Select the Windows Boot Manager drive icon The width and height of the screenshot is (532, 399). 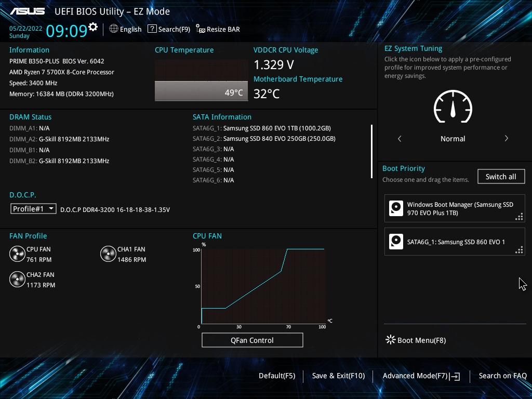click(x=396, y=208)
